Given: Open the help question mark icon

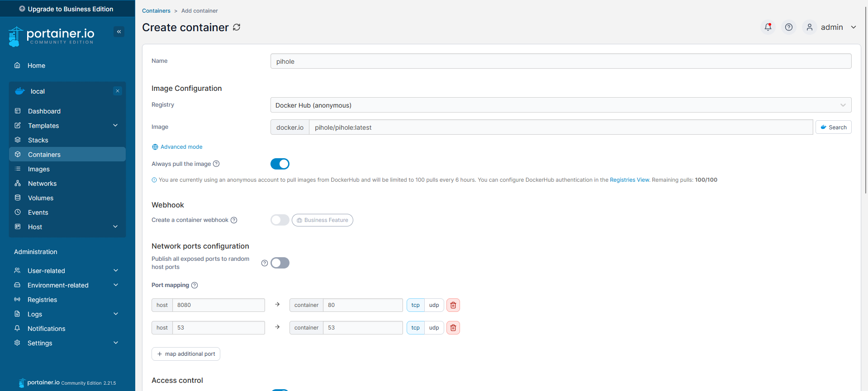Looking at the screenshot, I should click(788, 27).
